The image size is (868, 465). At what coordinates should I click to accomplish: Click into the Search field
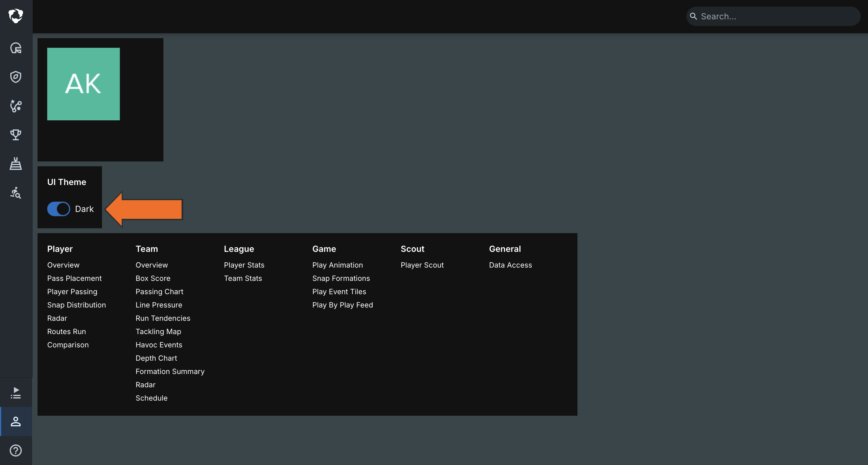[773, 16]
